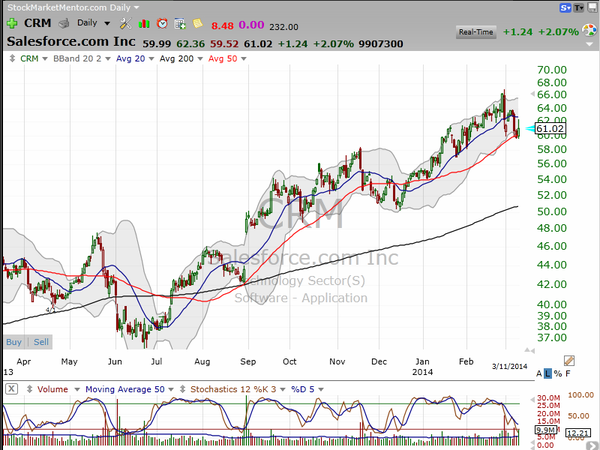The height and width of the screenshot is (450, 600).
Task: Click the 12.21 stochastics value box
Action: [x=578, y=434]
